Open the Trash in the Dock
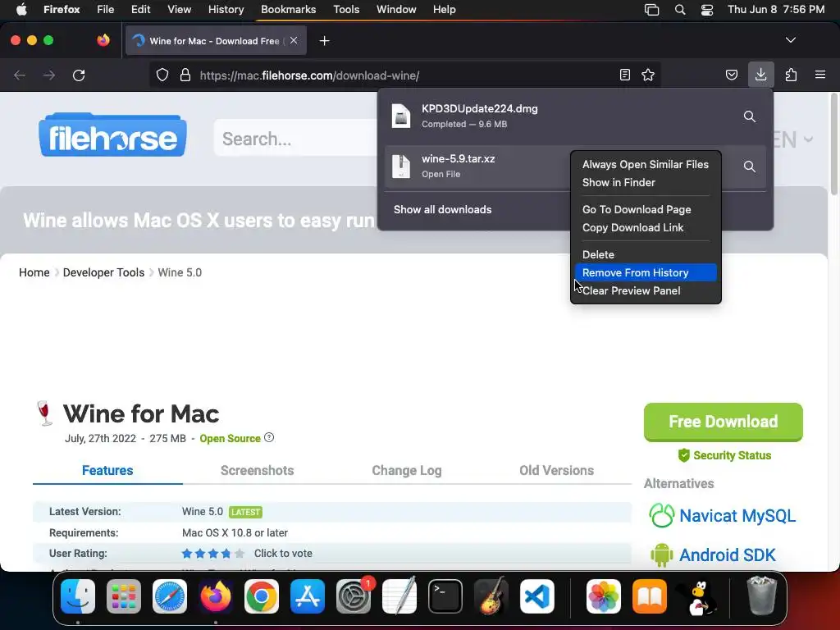This screenshot has height=630, width=840. pos(762,596)
